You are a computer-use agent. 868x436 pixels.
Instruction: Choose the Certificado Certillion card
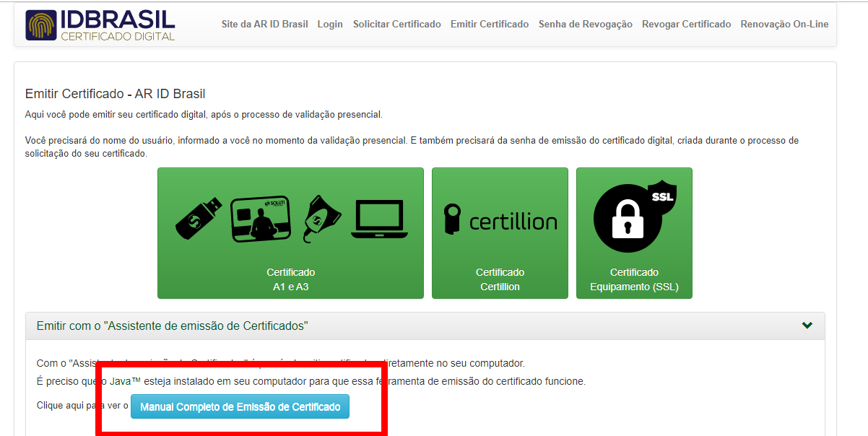[x=500, y=233]
